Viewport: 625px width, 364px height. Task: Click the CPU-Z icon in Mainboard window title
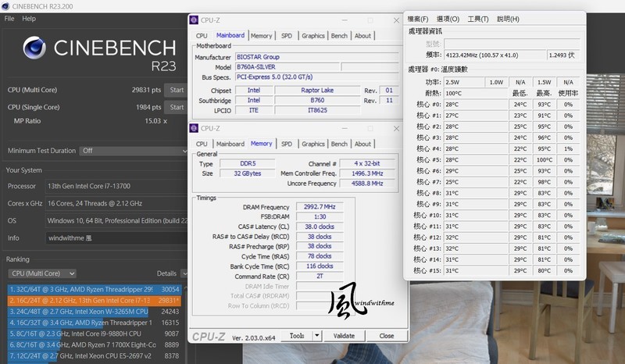click(x=194, y=20)
